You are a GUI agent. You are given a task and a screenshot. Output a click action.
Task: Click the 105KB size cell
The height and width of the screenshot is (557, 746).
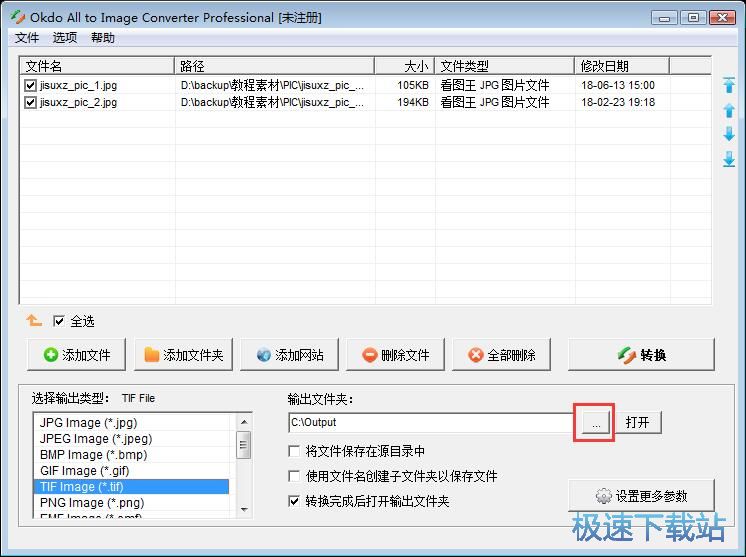[412, 86]
